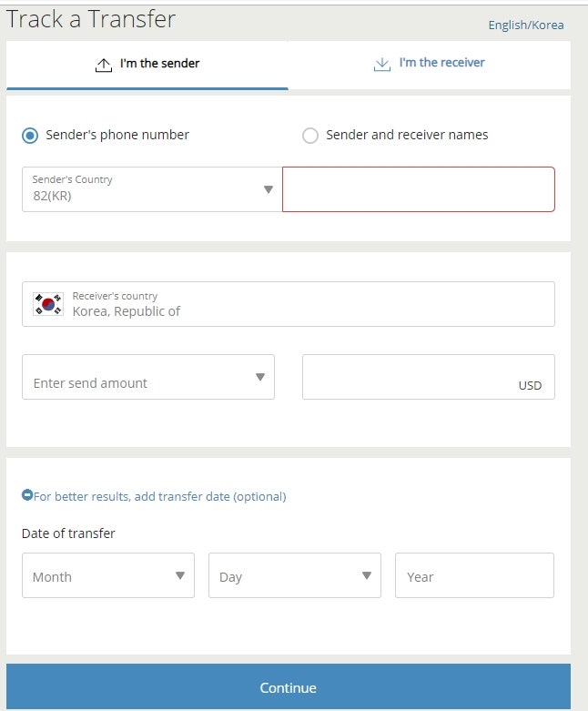Click the Year input field
The width and height of the screenshot is (588, 711).
click(474, 575)
